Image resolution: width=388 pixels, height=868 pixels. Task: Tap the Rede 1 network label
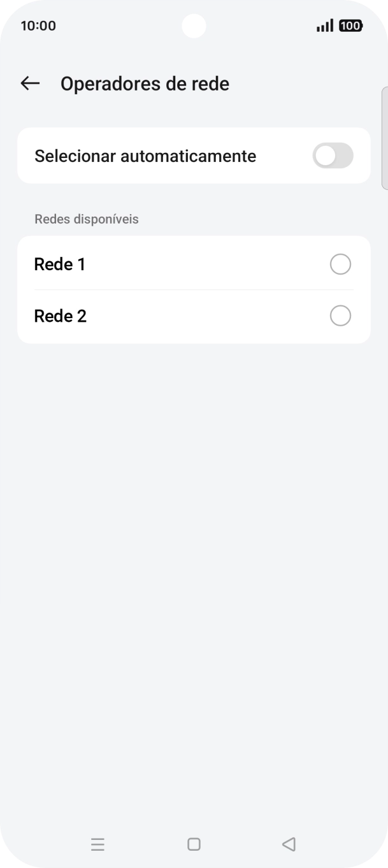tap(60, 264)
